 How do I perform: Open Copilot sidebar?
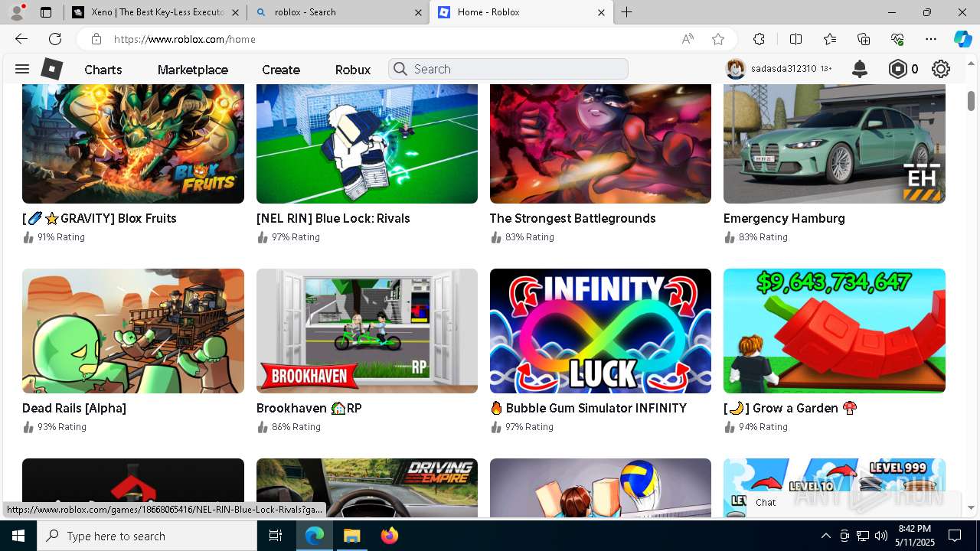tap(962, 39)
